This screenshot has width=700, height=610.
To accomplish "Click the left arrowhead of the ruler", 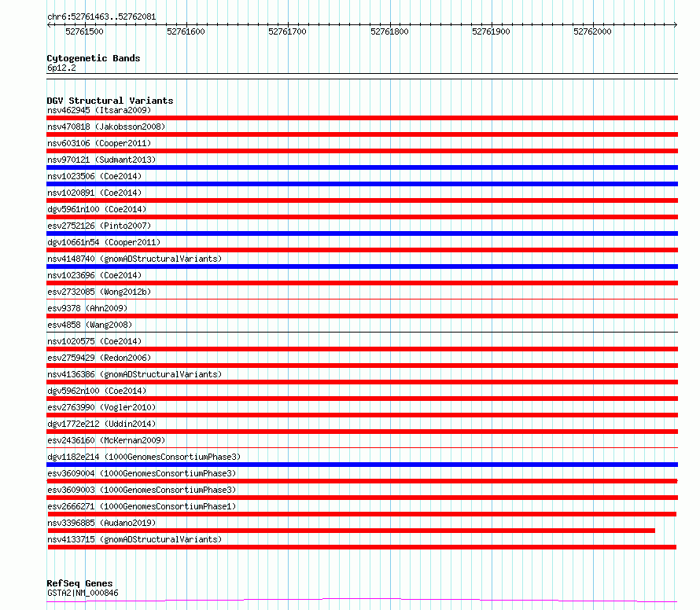I will (x=49, y=25).
